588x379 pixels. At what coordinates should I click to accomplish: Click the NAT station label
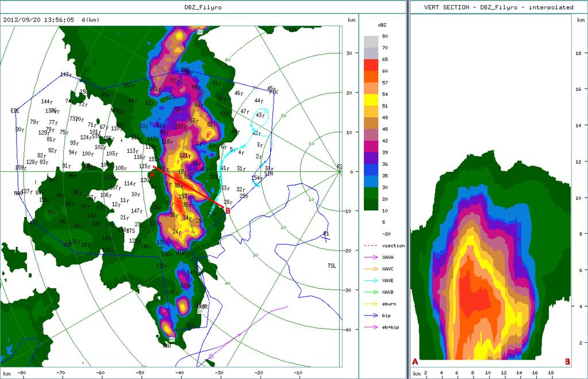coord(167,346)
